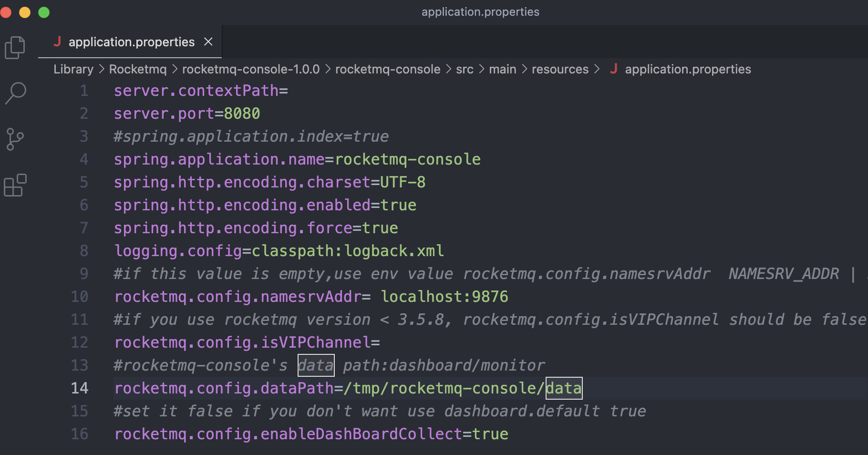Open the Extensions view
The height and width of the screenshot is (455, 868).
15,185
